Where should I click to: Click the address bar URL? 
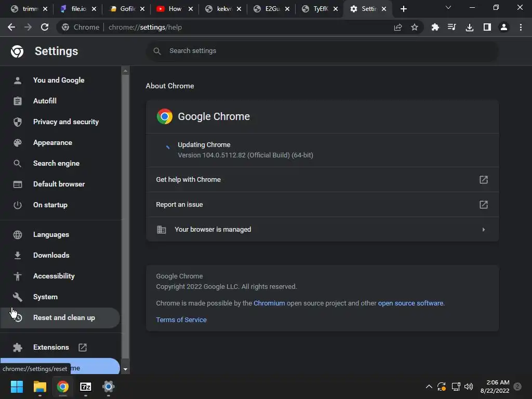[145, 27]
